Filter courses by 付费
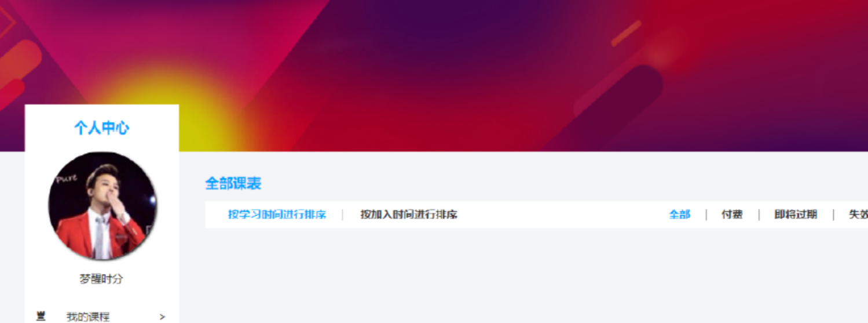This screenshot has width=868, height=323. pyautogui.click(x=732, y=215)
